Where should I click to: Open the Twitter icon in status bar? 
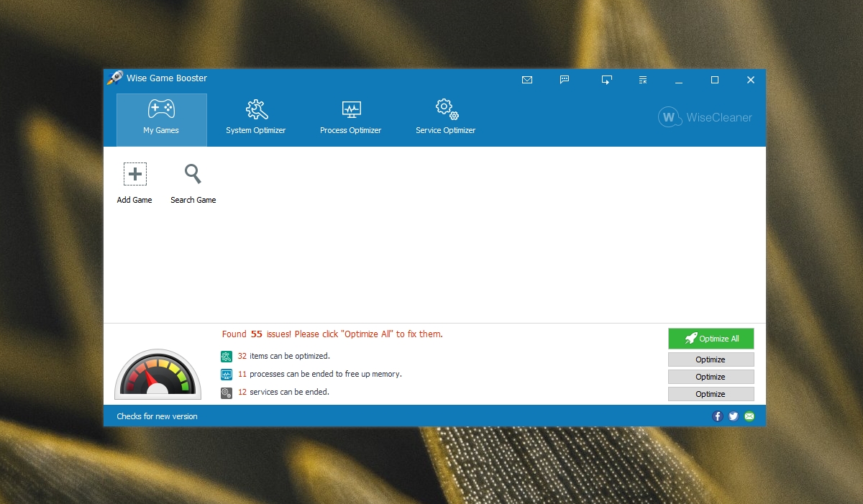(x=733, y=416)
